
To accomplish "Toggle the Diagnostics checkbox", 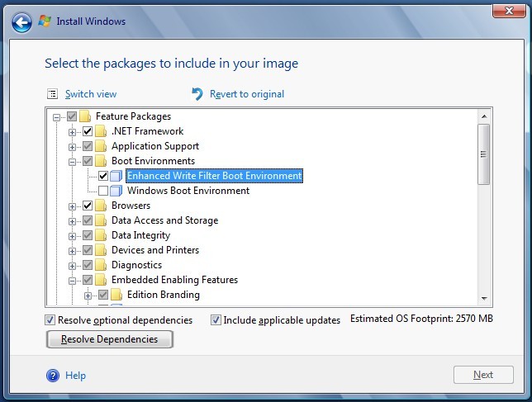I will click(x=88, y=265).
